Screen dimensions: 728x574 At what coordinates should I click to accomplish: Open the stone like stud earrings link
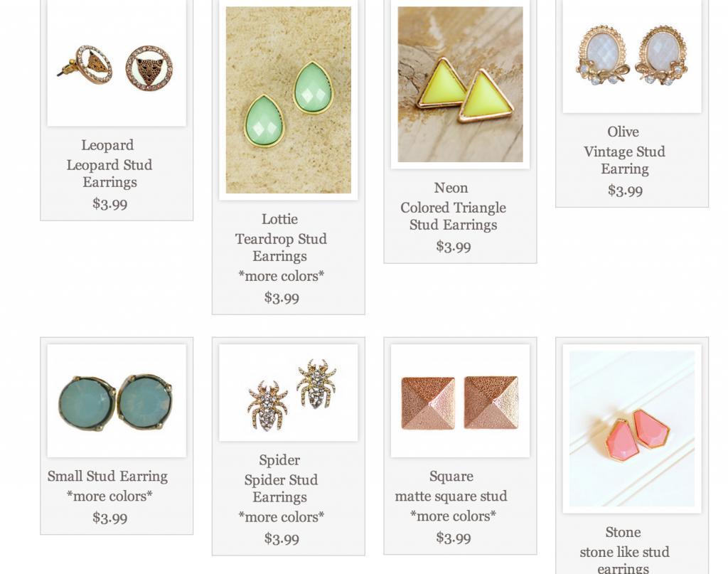tap(624, 559)
